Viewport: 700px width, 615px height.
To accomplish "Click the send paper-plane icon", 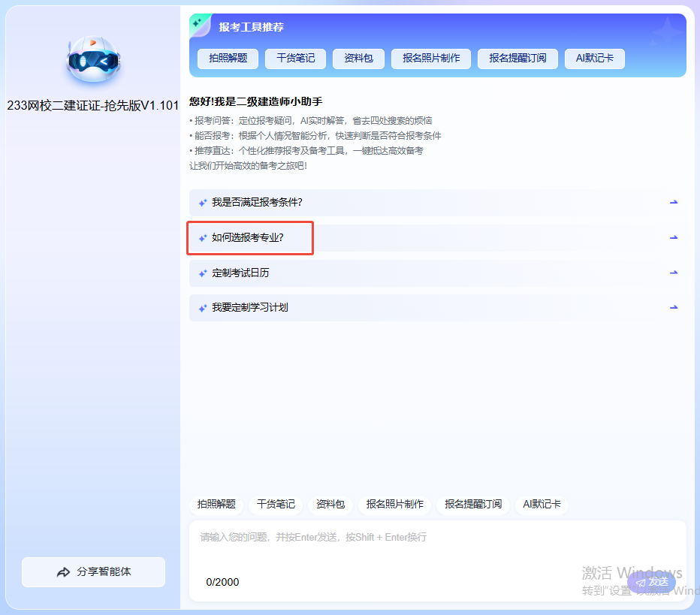I will (x=641, y=582).
